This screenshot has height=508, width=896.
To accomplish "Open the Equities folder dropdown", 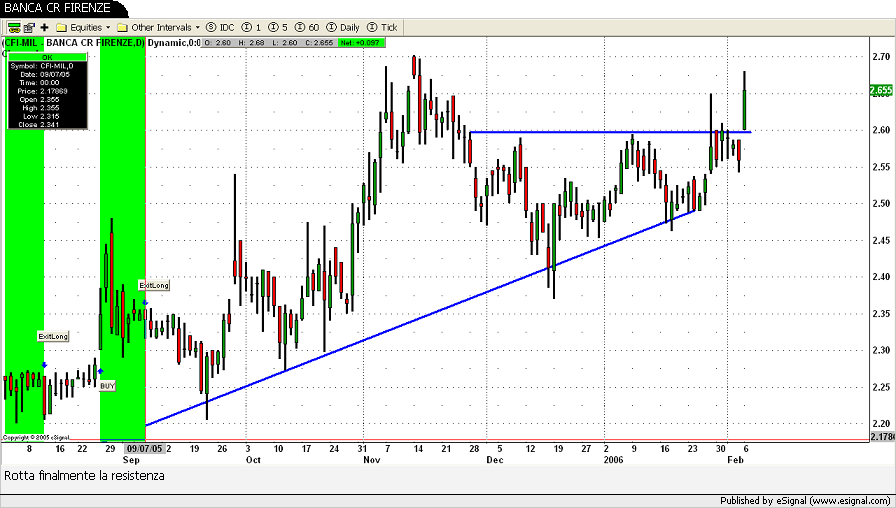I will click(x=83, y=27).
